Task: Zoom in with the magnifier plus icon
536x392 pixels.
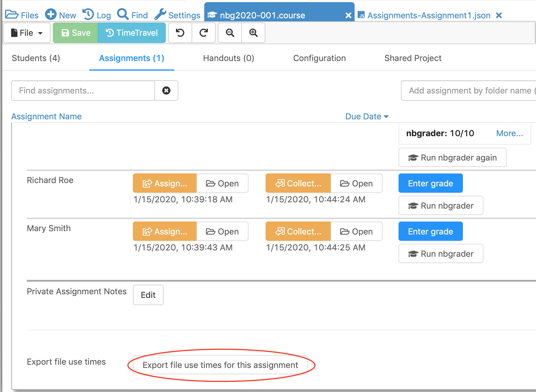Action: pyautogui.click(x=254, y=33)
